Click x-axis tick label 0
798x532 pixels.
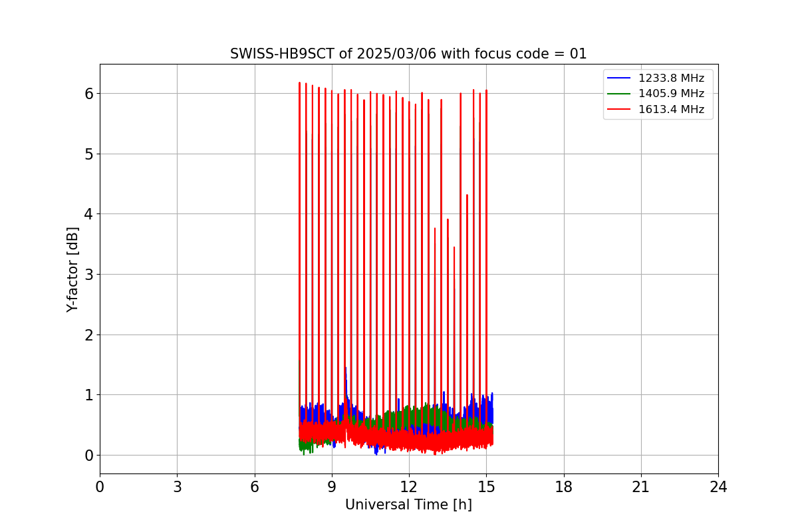pos(100,487)
